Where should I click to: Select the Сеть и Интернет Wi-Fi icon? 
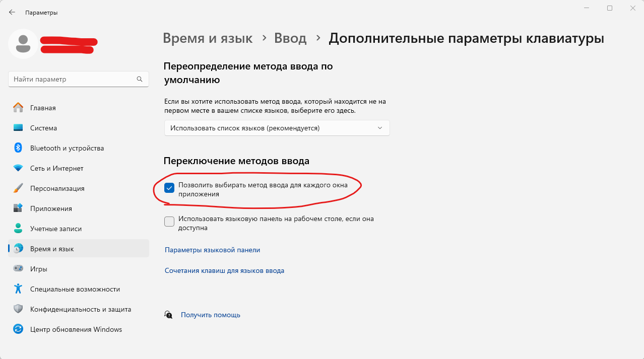18,168
